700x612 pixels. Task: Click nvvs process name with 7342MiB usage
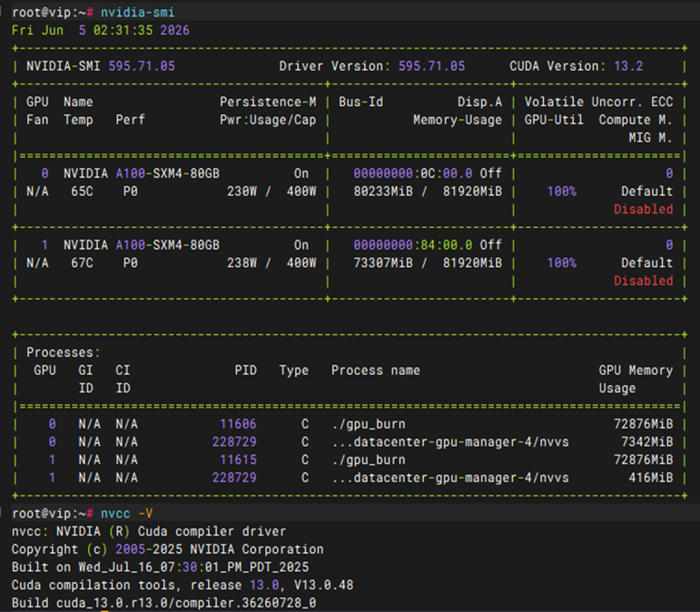[450, 442]
